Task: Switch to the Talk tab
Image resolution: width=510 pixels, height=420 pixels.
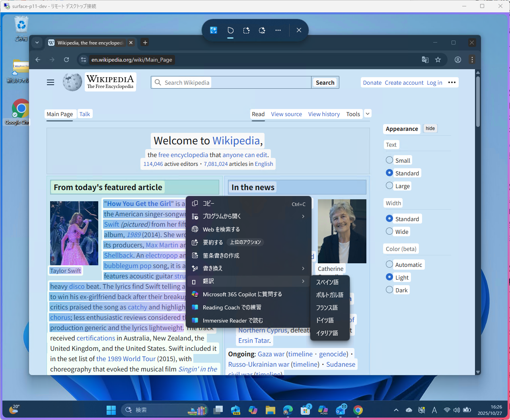Action: [85, 114]
